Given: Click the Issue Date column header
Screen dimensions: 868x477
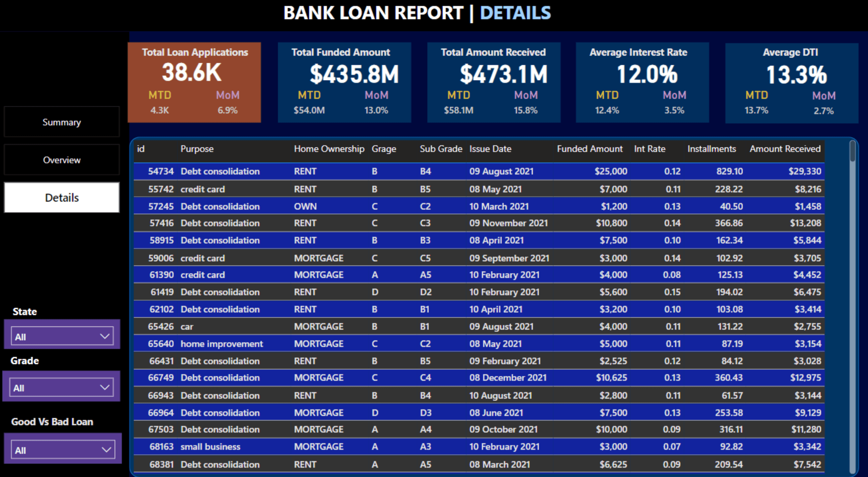Looking at the screenshot, I should pyautogui.click(x=490, y=149).
